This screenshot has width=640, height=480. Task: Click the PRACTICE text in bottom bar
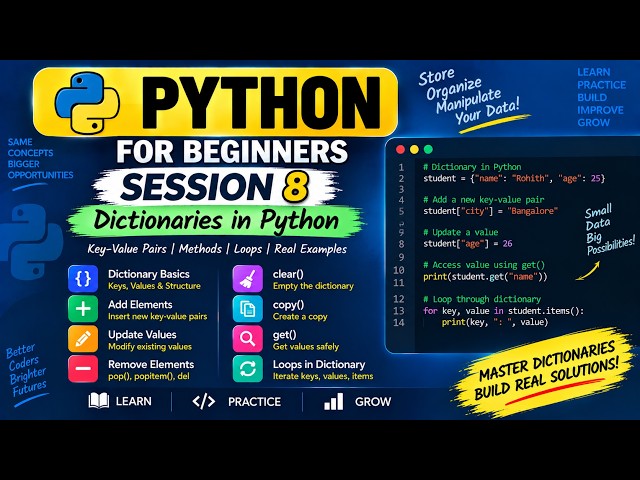point(254,402)
